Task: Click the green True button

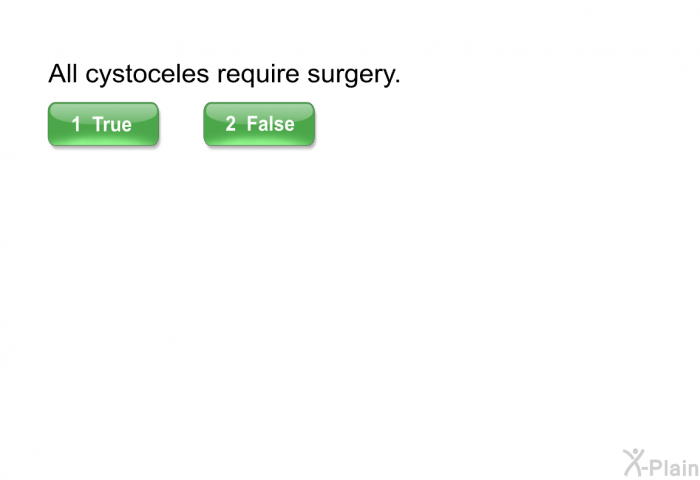Action: [103, 124]
